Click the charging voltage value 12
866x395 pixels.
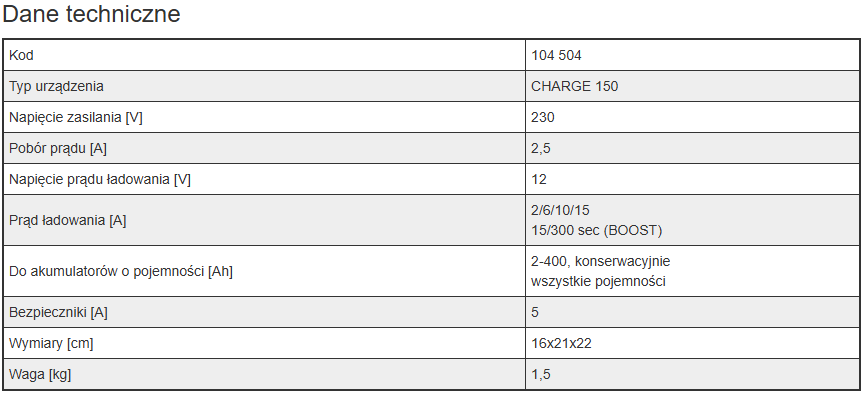539,179
